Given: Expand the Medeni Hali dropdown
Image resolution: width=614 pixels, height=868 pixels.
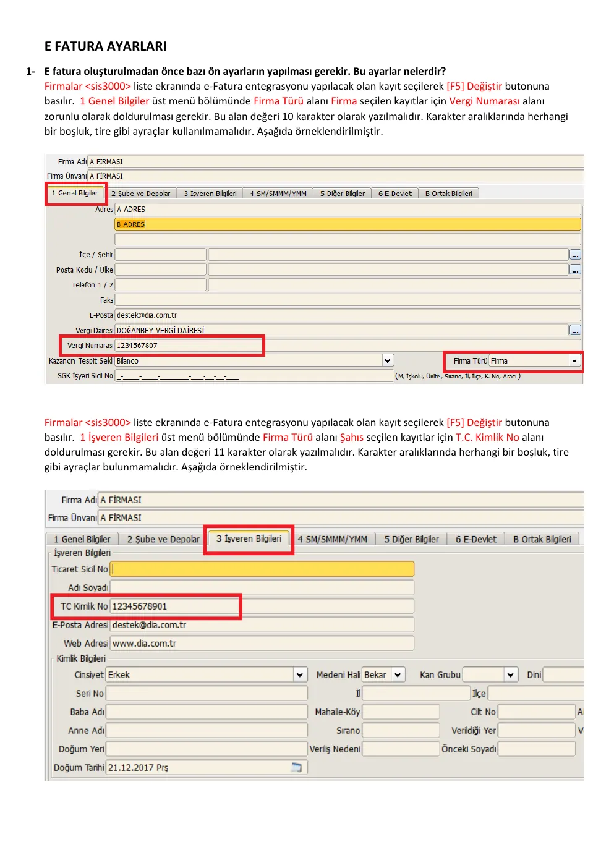Looking at the screenshot, I should (x=398, y=674).
